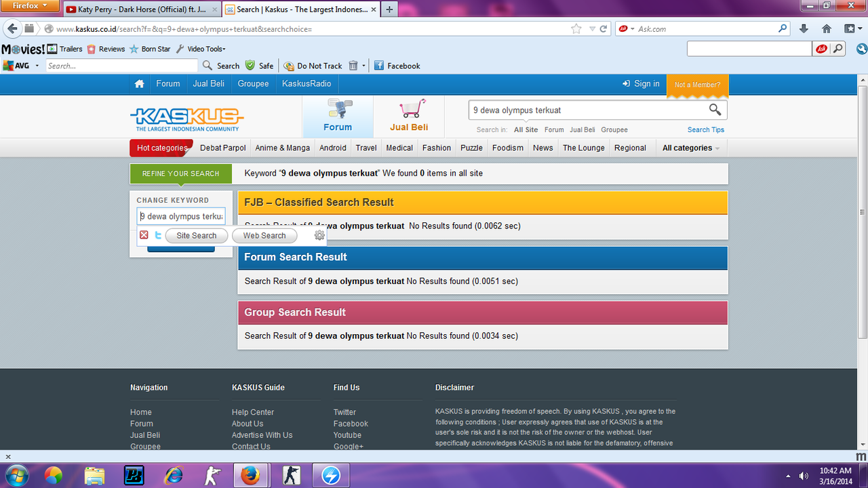Screen dimensions: 868x488
Task: Open the URL history dropdown arrow
Action: [592, 28]
